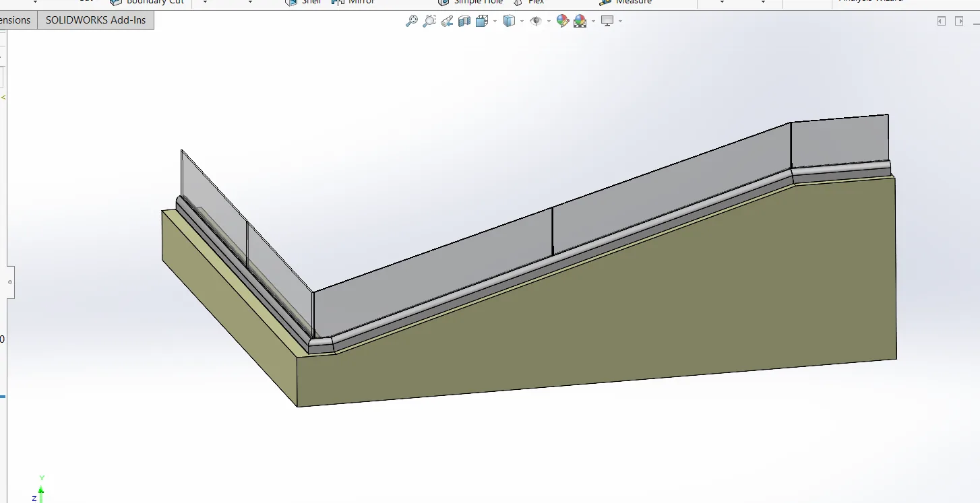Viewport: 980px width, 503px height.
Task: Toggle the Section View tool
Action: (464, 21)
